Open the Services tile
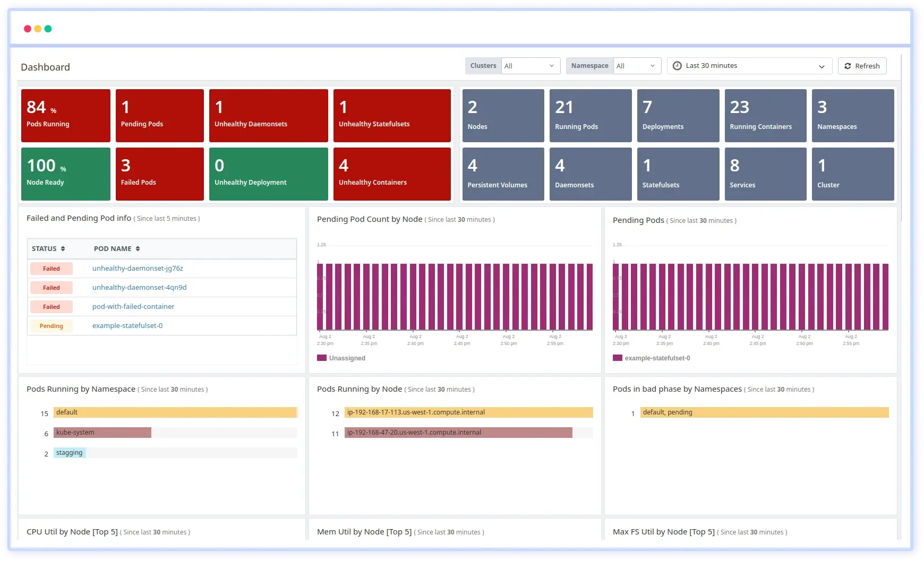 pos(766,174)
